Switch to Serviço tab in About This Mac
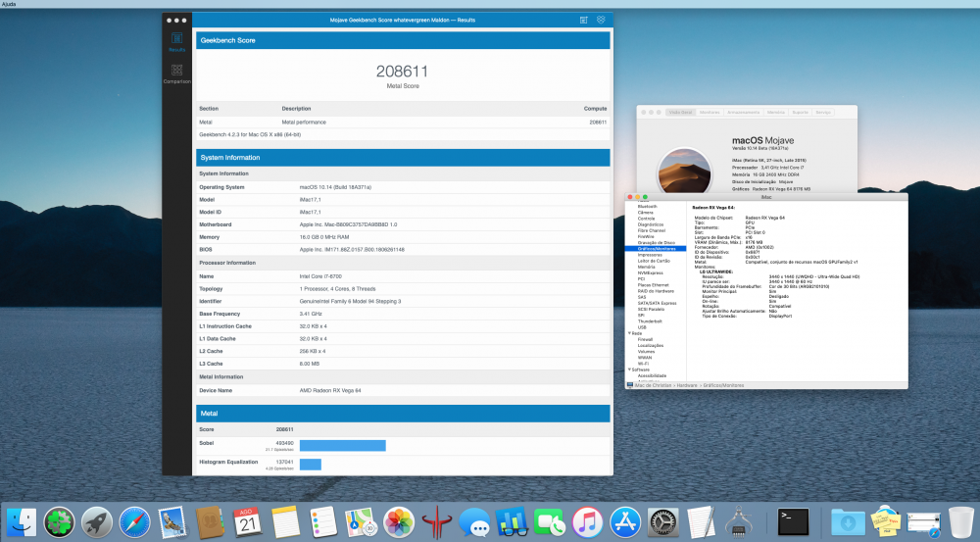The height and width of the screenshot is (542, 980). [823, 113]
